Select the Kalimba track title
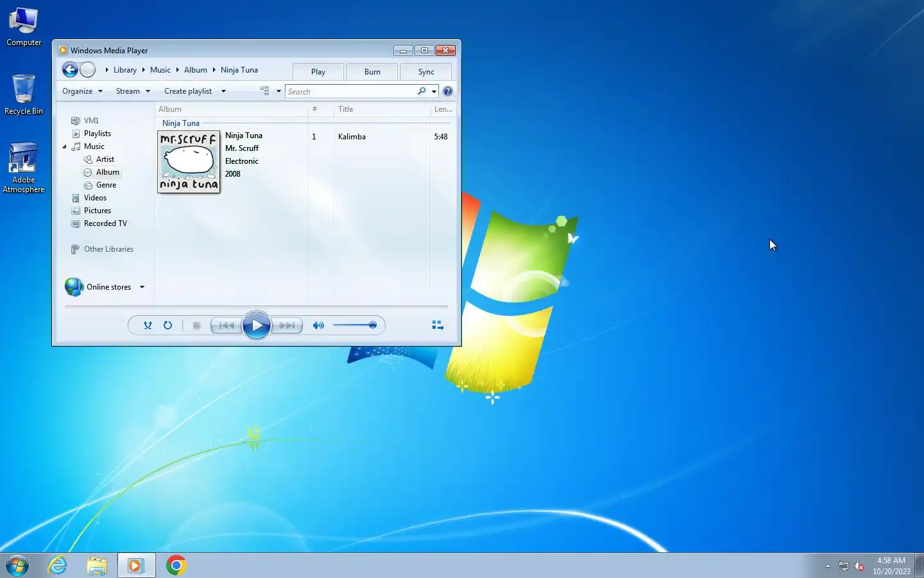Image resolution: width=924 pixels, height=578 pixels. pyautogui.click(x=352, y=137)
